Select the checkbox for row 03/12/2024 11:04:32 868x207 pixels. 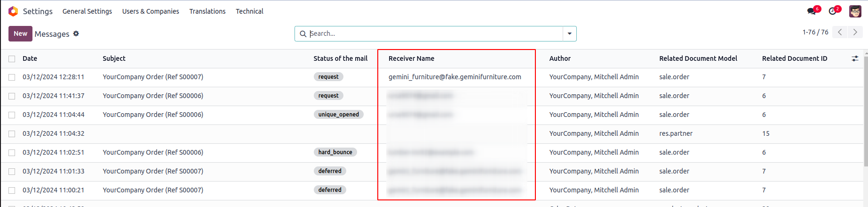coord(12,134)
